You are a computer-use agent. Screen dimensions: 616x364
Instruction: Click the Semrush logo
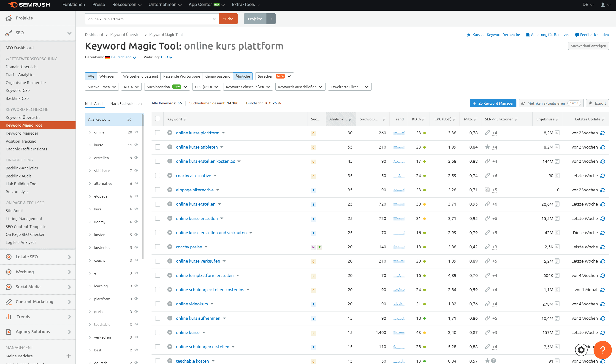click(x=29, y=5)
